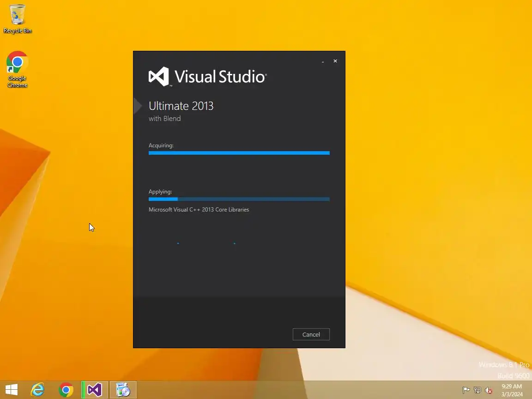Close the Visual Studio installer window
Screen dimensions: 532x399
[x=335, y=61]
